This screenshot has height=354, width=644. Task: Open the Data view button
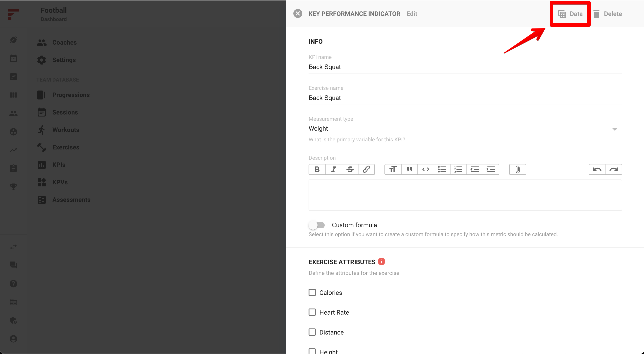tap(570, 14)
